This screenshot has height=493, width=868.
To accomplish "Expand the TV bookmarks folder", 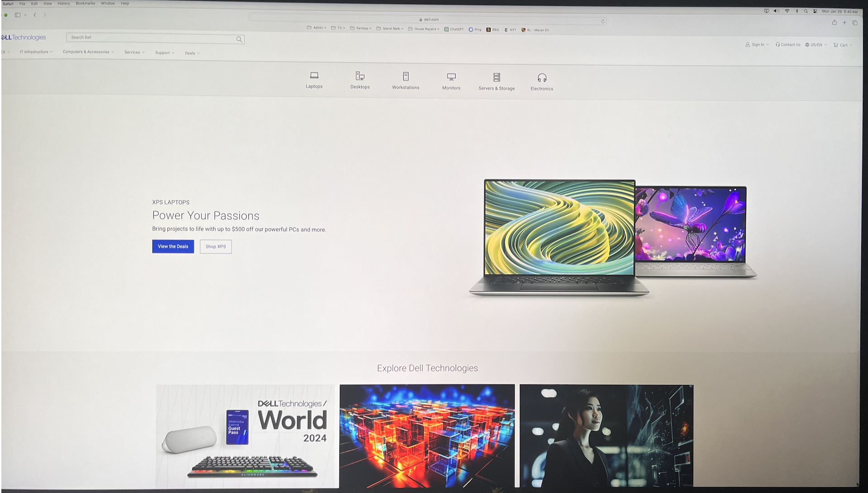I will point(338,28).
